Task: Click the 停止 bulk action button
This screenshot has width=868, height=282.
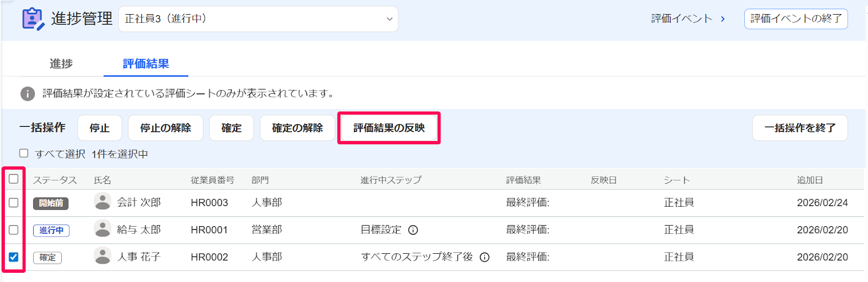Action: (x=100, y=128)
